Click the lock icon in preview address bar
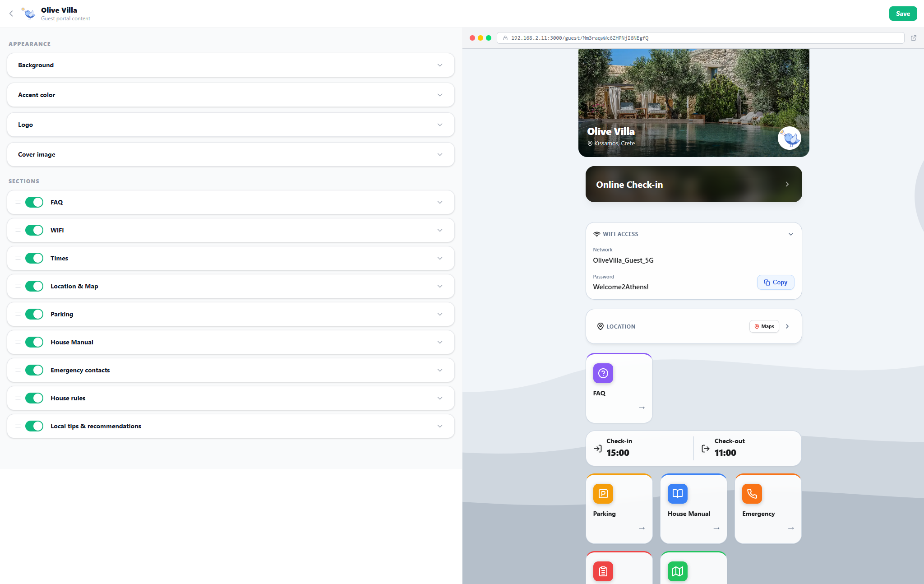Image resolution: width=924 pixels, height=584 pixels. tap(505, 38)
